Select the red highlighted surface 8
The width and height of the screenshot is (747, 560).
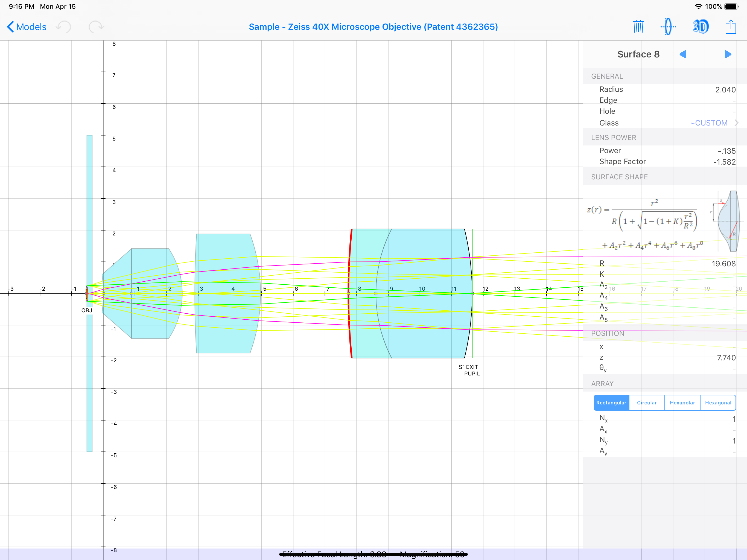[349, 293]
